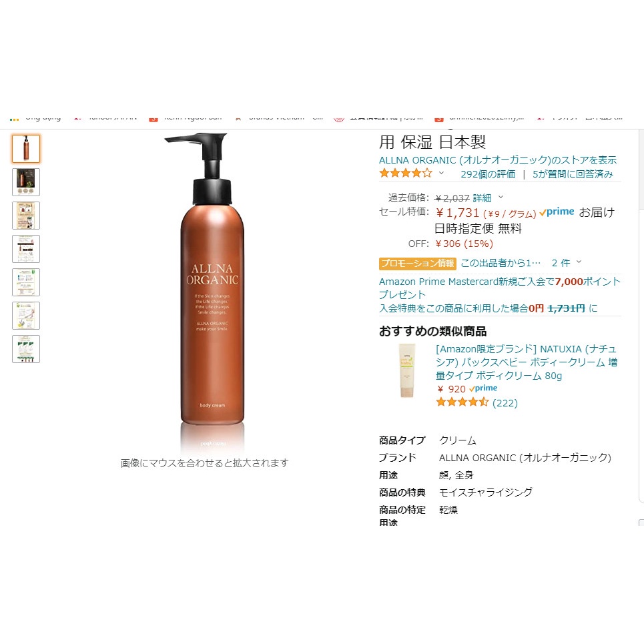The height and width of the screenshot is (644, 644).
Task: Expand the 2 件 promotions chevron
Action: coord(579,262)
